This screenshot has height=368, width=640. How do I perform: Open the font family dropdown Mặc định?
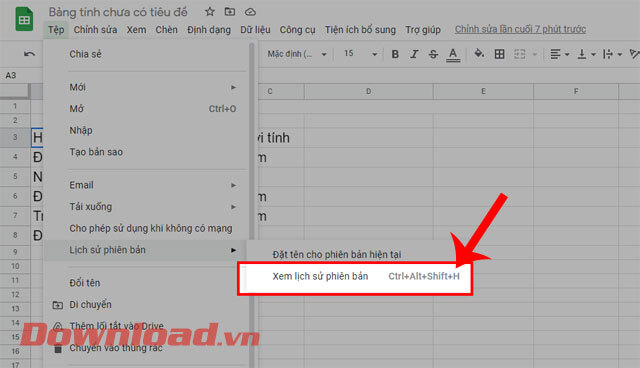[x=297, y=54]
